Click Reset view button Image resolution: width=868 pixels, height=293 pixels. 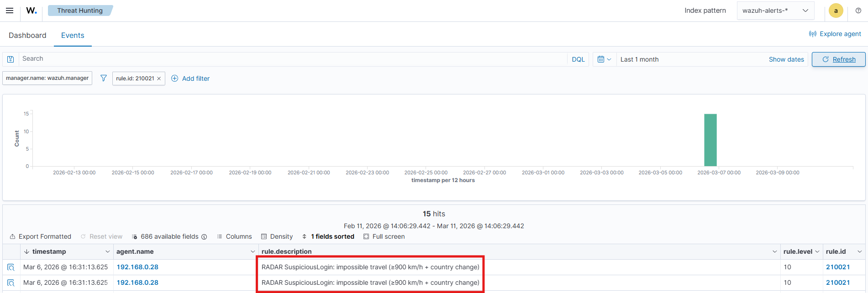pos(101,236)
